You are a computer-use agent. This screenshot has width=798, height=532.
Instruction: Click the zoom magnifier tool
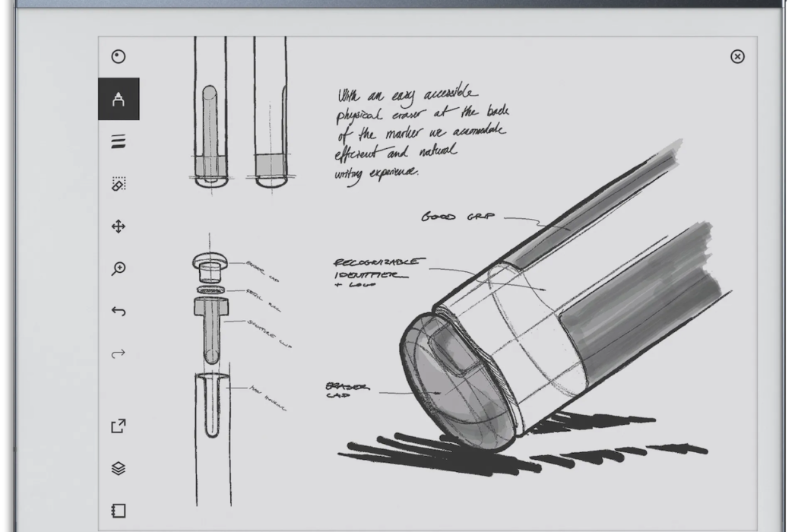[x=118, y=268]
